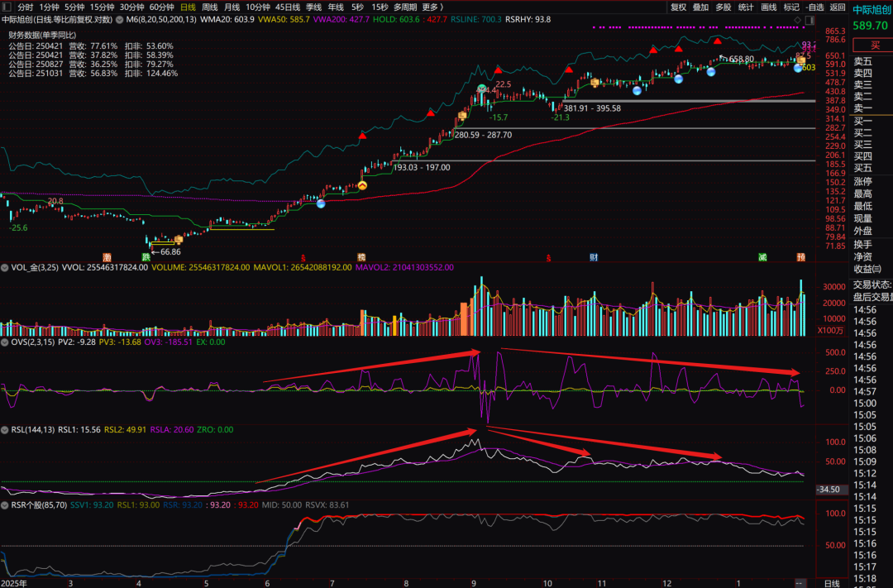Switch to 年线 yearly chart

[336, 7]
